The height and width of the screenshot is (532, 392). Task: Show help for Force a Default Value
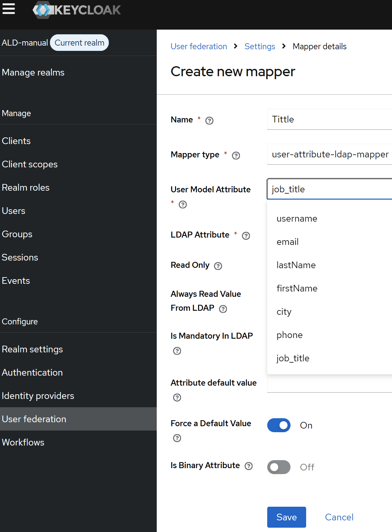(177, 438)
